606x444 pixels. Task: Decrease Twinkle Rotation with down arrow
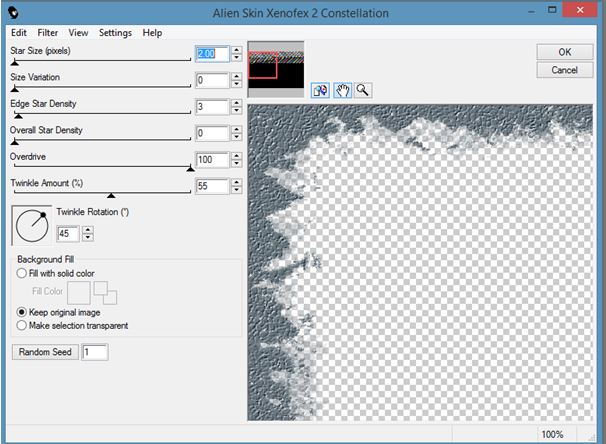[x=88, y=237]
